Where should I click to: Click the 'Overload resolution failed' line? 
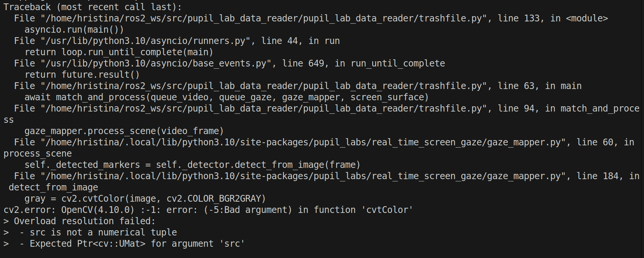(79, 221)
